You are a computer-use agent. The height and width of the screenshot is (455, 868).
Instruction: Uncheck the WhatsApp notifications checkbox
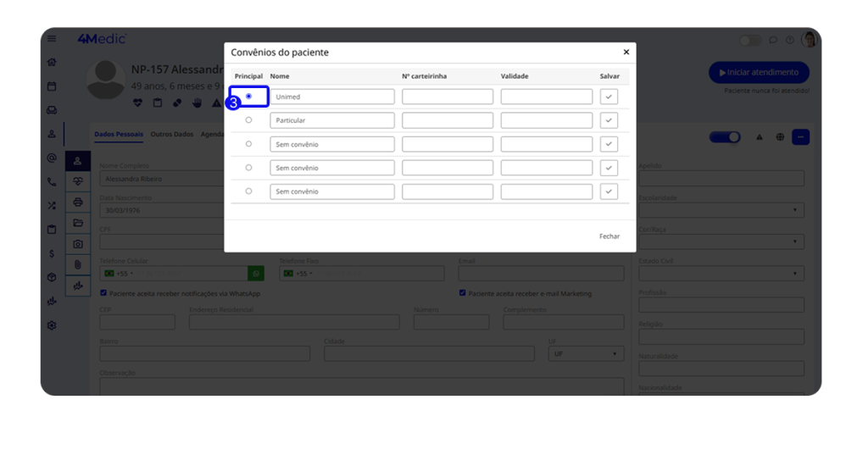pos(103,293)
